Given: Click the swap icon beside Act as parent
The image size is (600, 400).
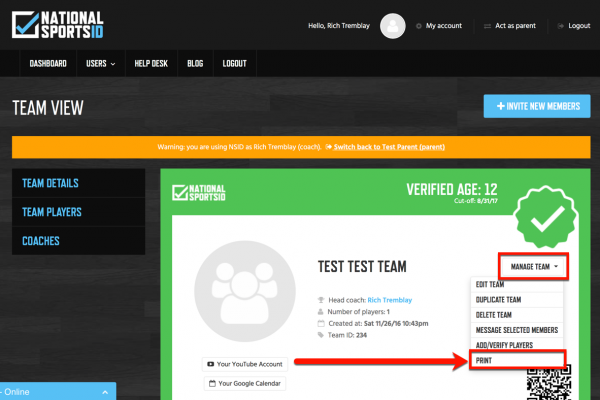Looking at the screenshot, I should coord(487,26).
